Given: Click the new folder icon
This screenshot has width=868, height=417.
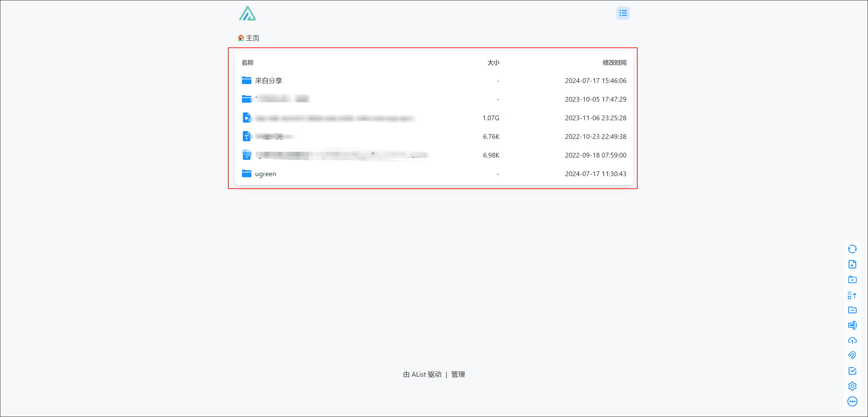Looking at the screenshot, I should click(852, 279).
